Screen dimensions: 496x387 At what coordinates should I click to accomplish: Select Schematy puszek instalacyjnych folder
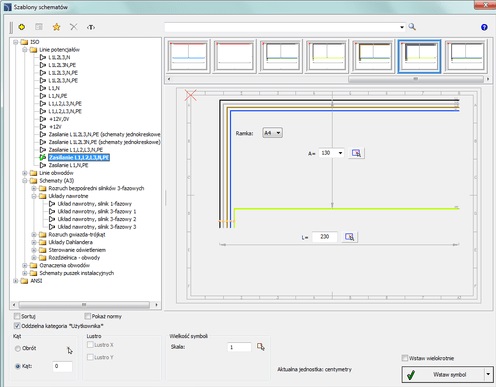click(x=77, y=273)
